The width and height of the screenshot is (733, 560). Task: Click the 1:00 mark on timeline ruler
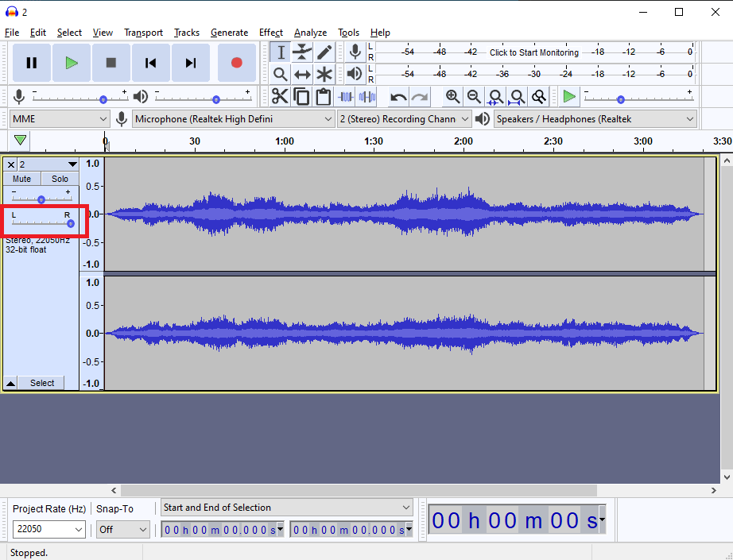(284, 141)
